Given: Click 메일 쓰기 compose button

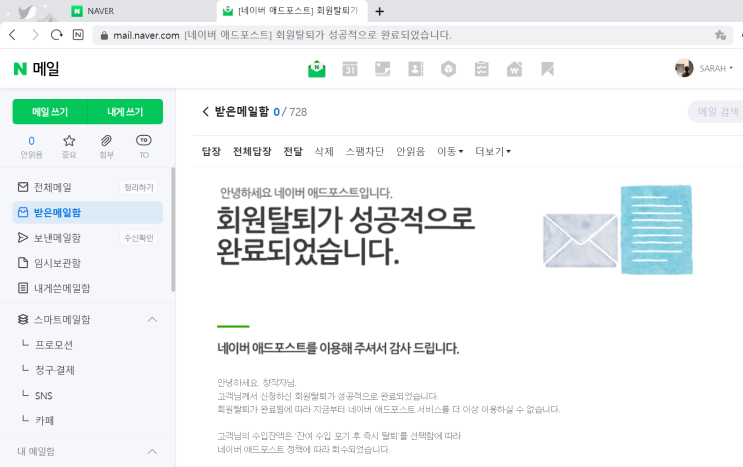Looking at the screenshot, I should 50,112.
